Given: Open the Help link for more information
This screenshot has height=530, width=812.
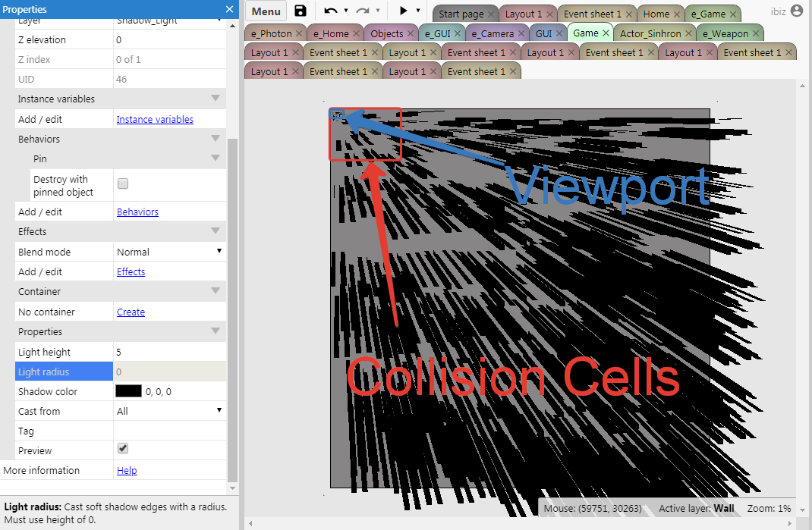Looking at the screenshot, I should pyautogui.click(x=127, y=470).
